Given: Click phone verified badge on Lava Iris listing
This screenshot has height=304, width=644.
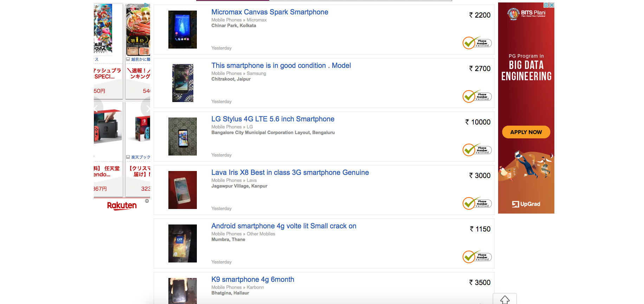Looking at the screenshot, I should (477, 203).
